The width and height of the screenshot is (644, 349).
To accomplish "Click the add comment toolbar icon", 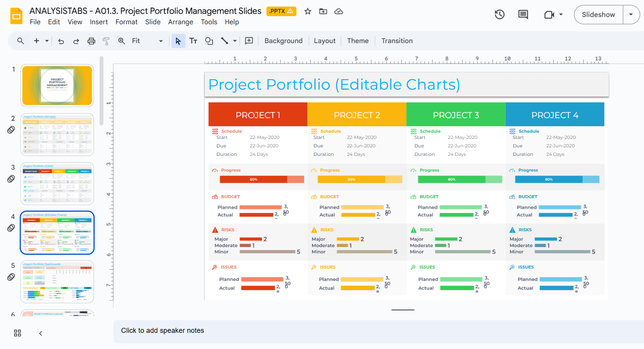I will coord(249,41).
